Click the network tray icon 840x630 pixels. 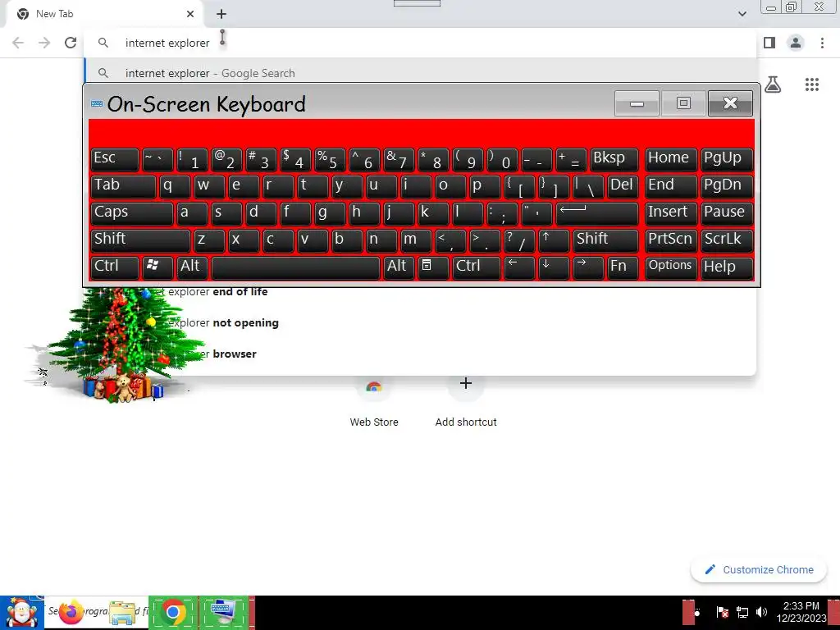click(x=742, y=612)
